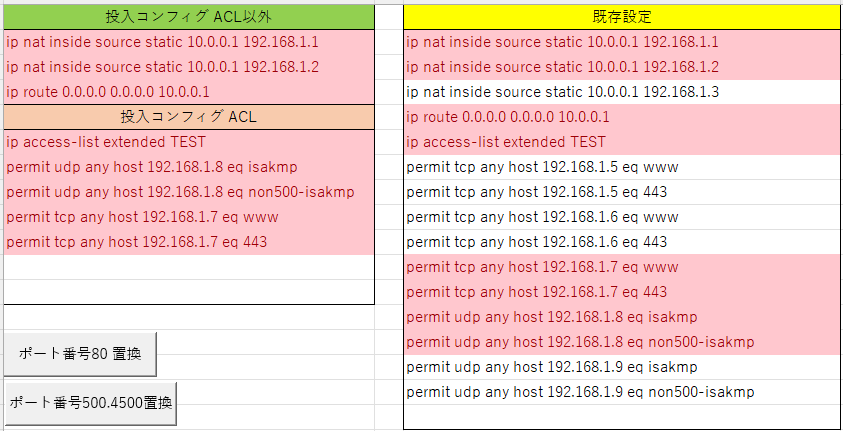Select permit tcp 192.168.1.6 eq www cell
The height and width of the screenshot is (431, 843).
(623, 217)
